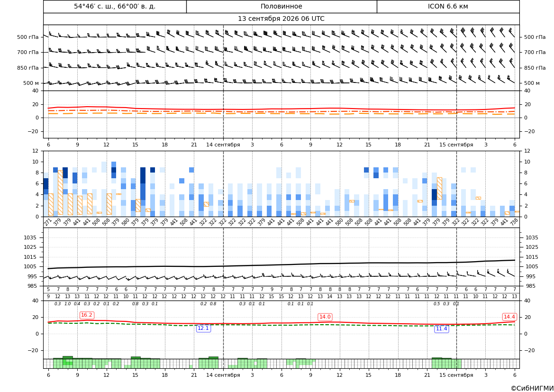Click the coordinates header cell 54°46′ с. ш.

click(115, 6)
